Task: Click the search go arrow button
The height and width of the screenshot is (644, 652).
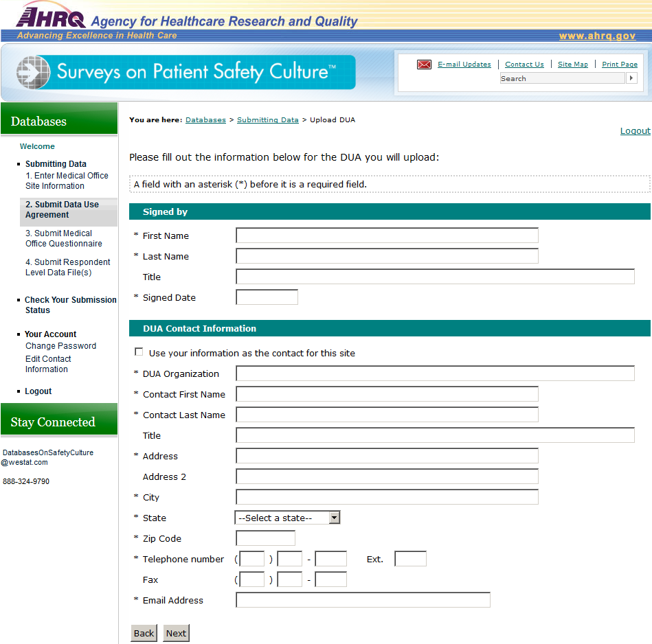Action: tap(631, 78)
